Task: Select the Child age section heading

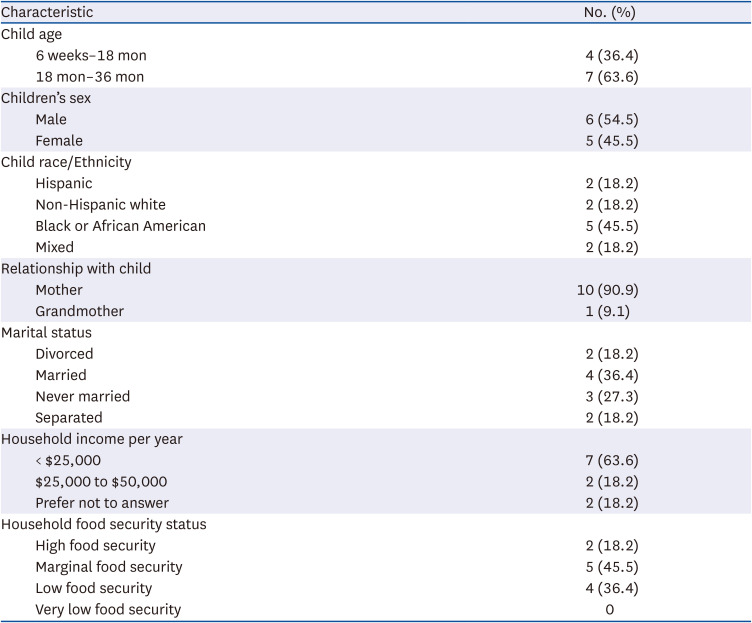Action: coord(30,34)
